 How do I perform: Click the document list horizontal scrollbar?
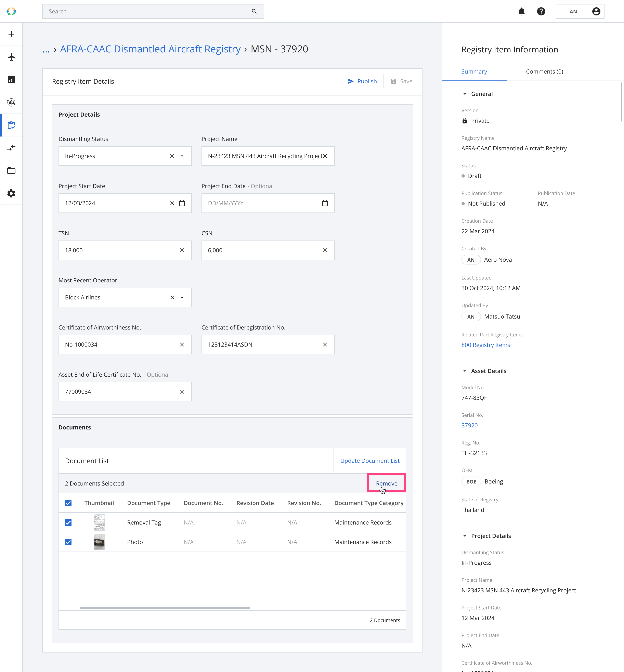coord(165,607)
